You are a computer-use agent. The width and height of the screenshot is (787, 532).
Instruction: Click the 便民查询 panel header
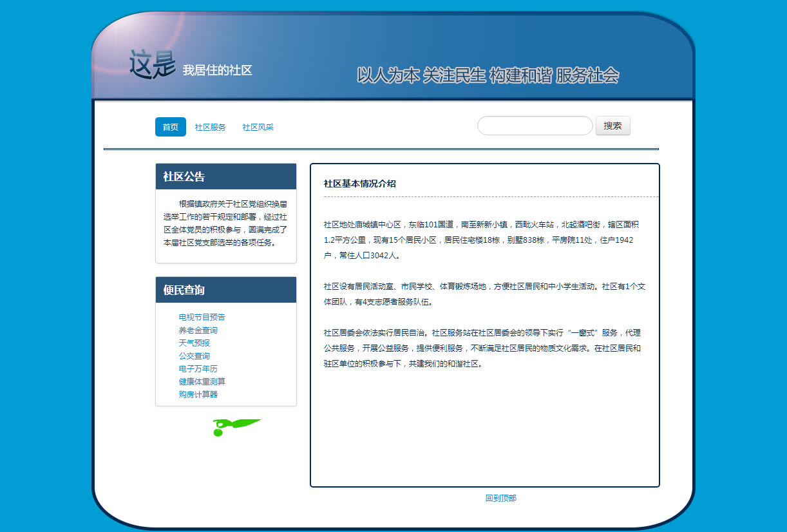(x=226, y=290)
